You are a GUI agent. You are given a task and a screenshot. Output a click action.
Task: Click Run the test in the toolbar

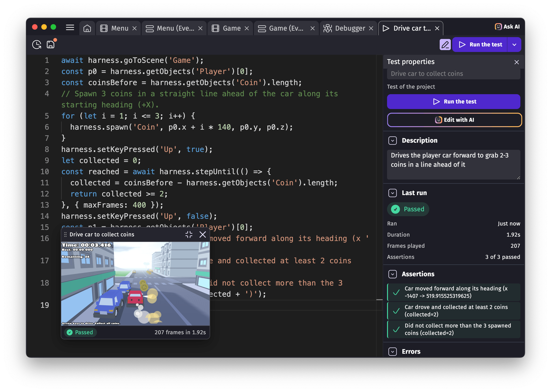480,45
